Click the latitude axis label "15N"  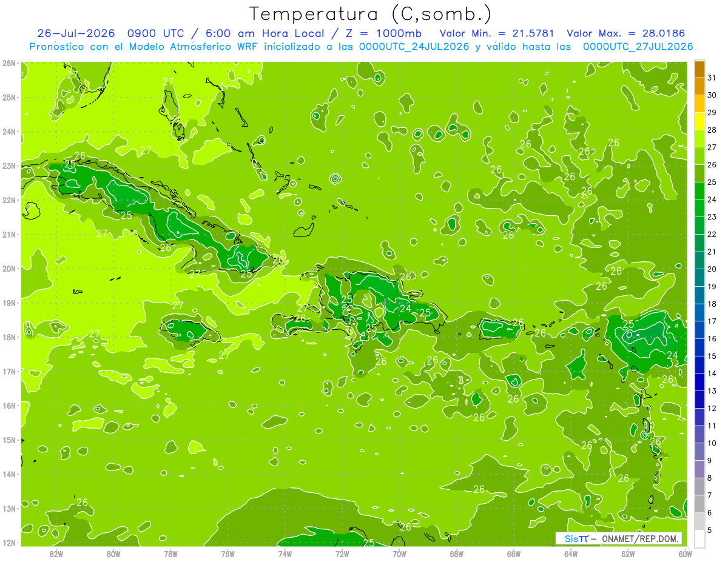click(x=9, y=440)
